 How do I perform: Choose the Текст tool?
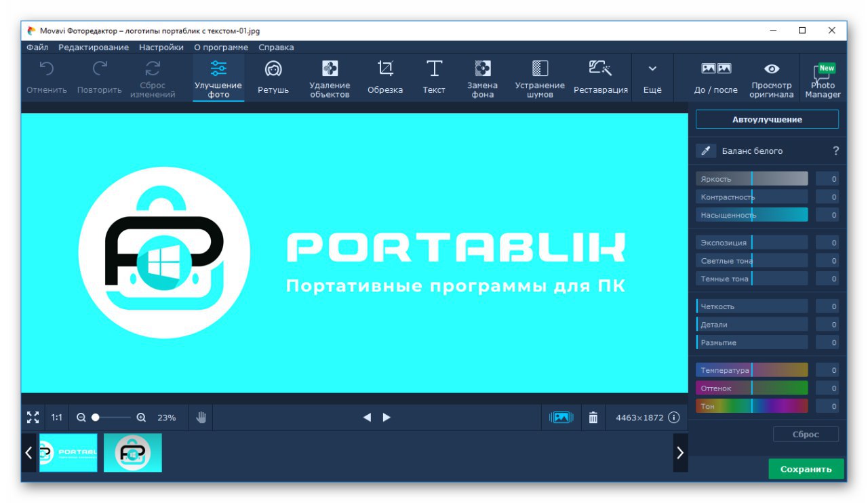tap(434, 78)
